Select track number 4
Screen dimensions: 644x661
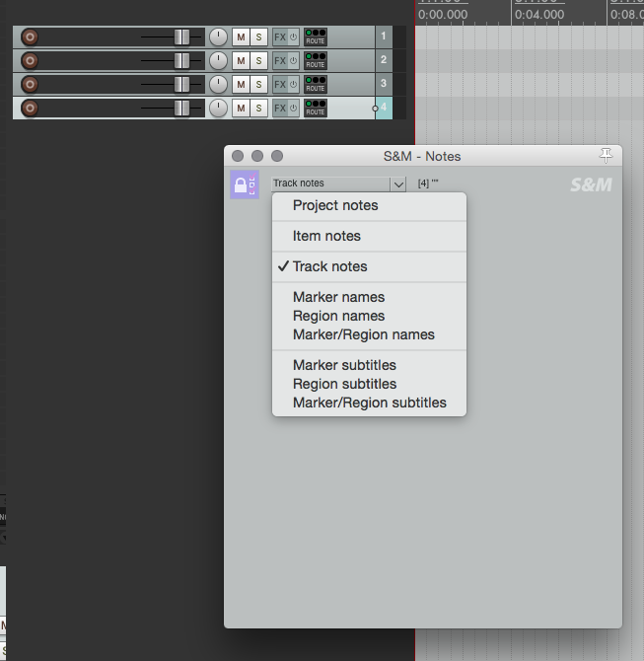pos(384,108)
